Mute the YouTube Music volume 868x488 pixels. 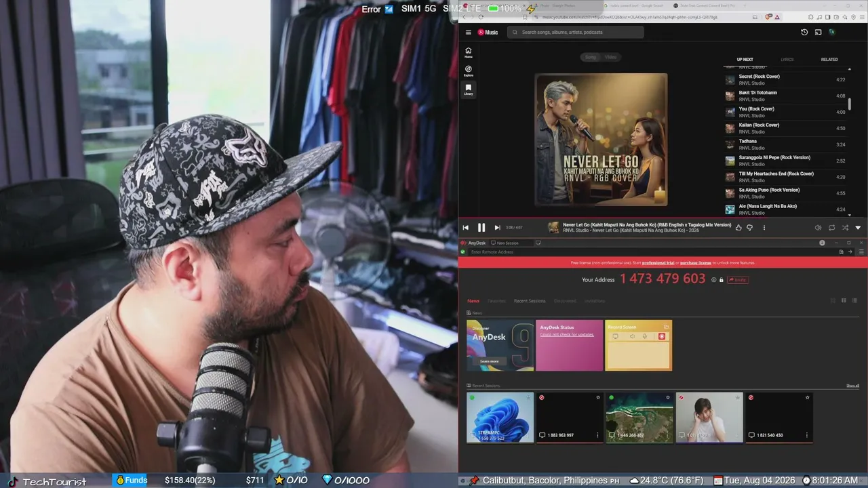pyautogui.click(x=818, y=228)
